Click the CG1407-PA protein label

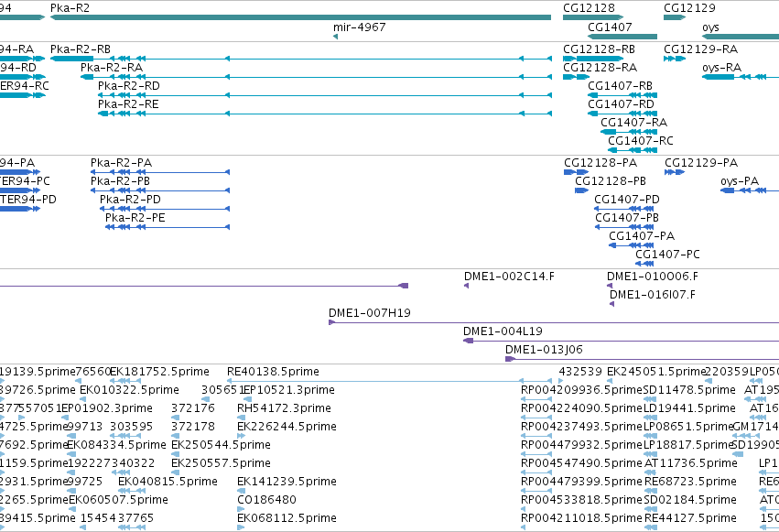[642, 236]
